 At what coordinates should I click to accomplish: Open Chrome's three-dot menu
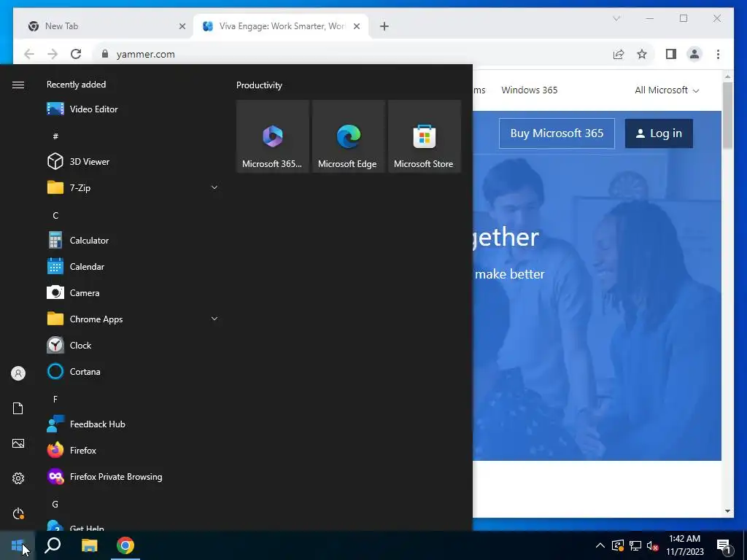tap(718, 54)
